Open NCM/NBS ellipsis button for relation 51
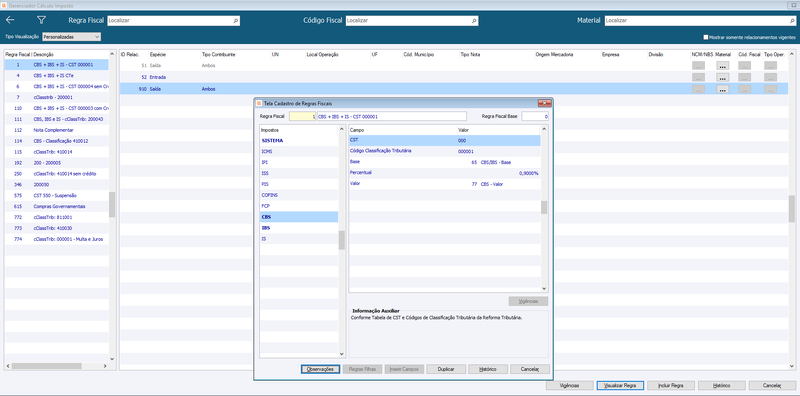800x396 pixels. click(x=698, y=66)
